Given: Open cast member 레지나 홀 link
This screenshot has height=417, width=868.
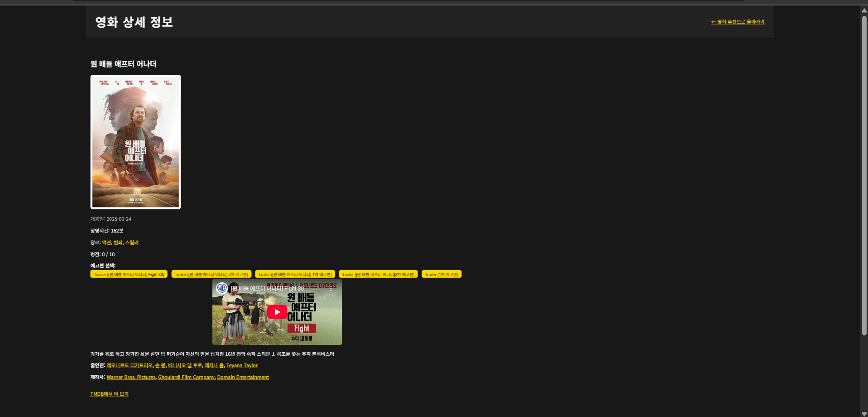Looking at the screenshot, I should [x=214, y=365].
